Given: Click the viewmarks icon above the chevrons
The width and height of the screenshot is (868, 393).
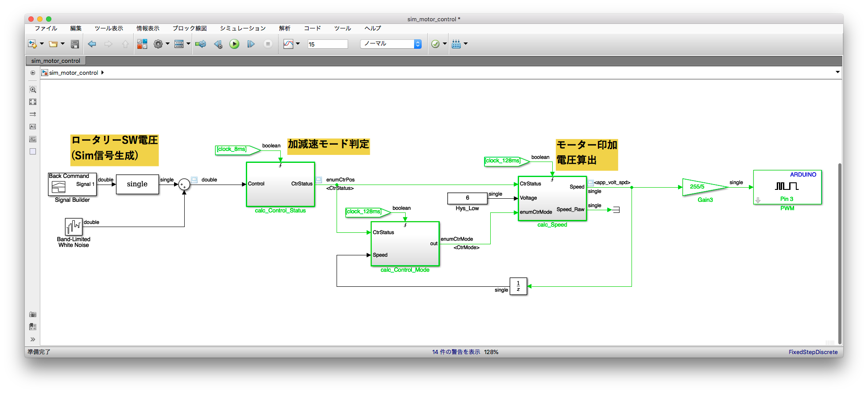Looking at the screenshot, I should pos(33,327).
